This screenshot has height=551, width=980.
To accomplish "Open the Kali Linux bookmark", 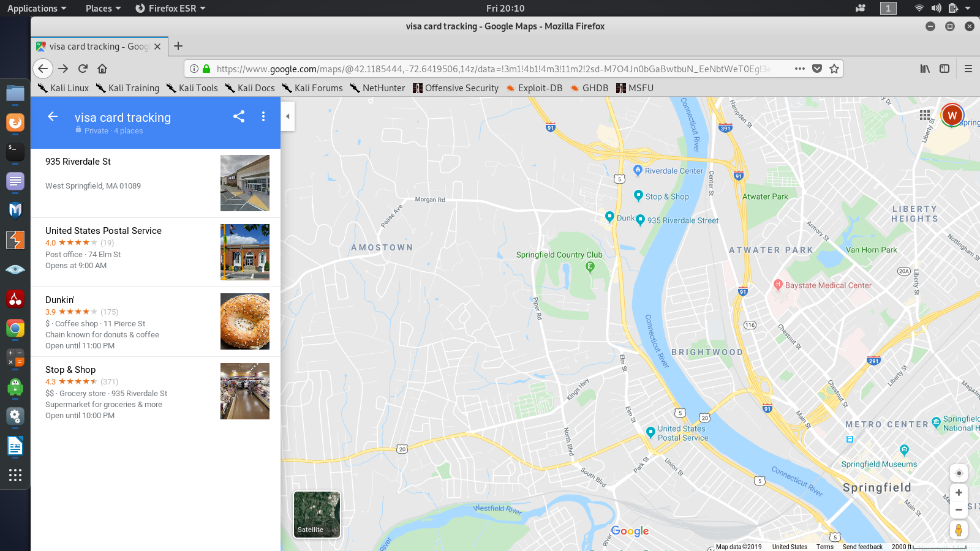I will 63,88.
